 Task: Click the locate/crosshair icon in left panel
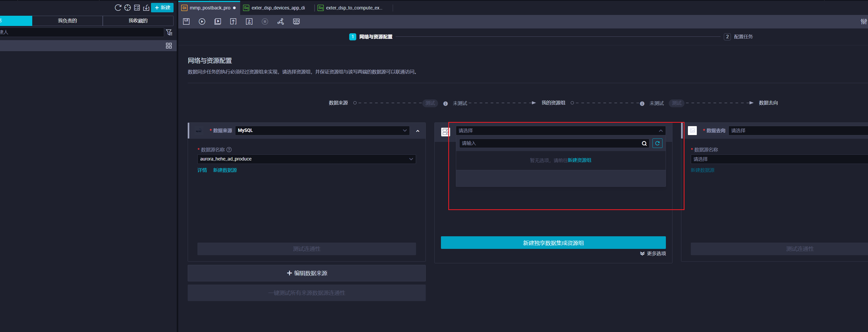coord(127,8)
